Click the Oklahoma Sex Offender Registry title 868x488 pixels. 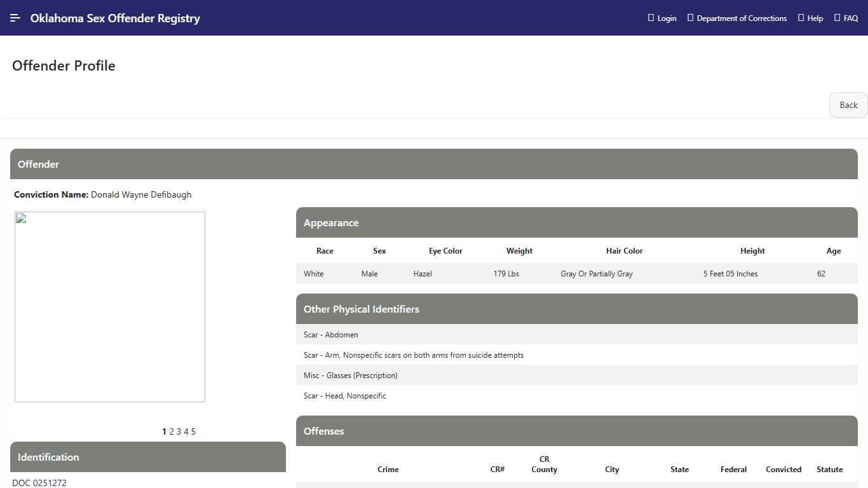[x=115, y=18]
